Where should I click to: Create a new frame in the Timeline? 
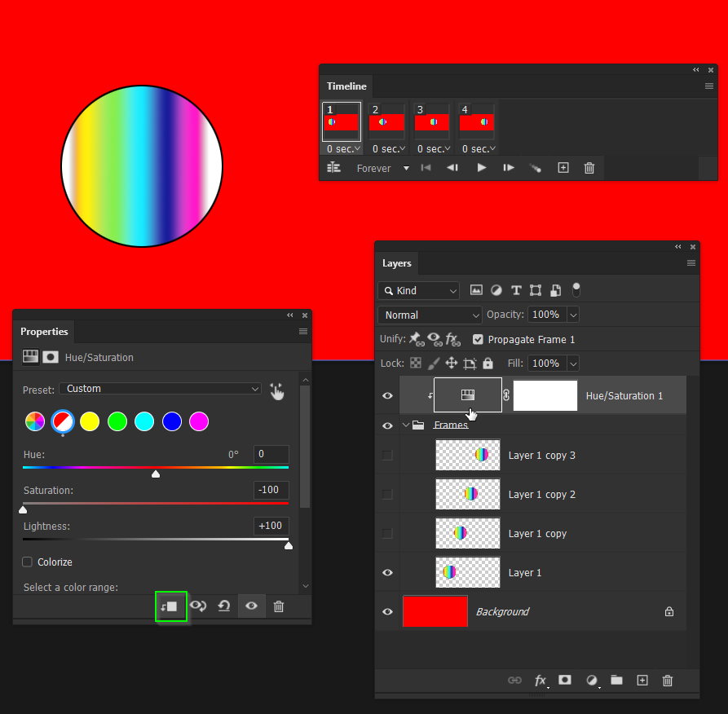(563, 168)
